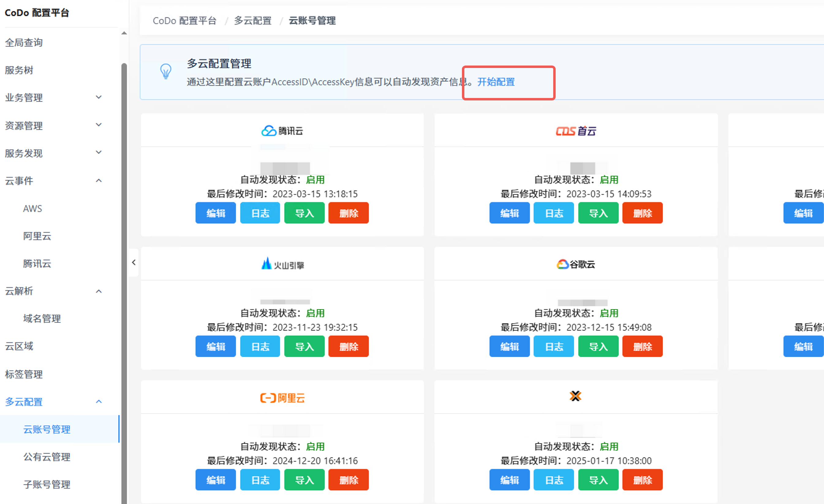View logs for the 腾讯云 account
Screen dimensions: 824x504
point(260,213)
